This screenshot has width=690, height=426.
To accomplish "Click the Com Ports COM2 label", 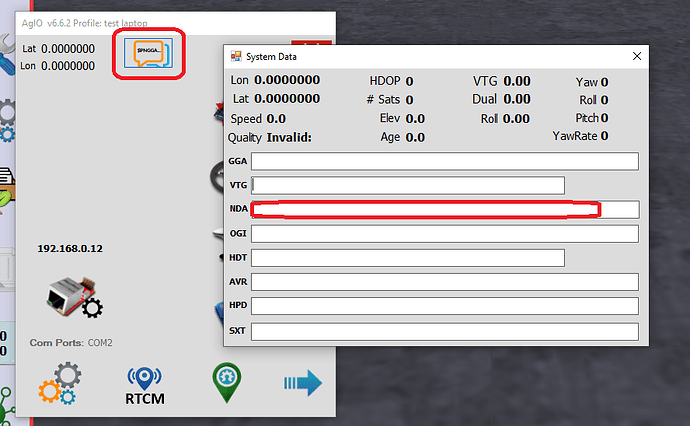I will 71,343.
